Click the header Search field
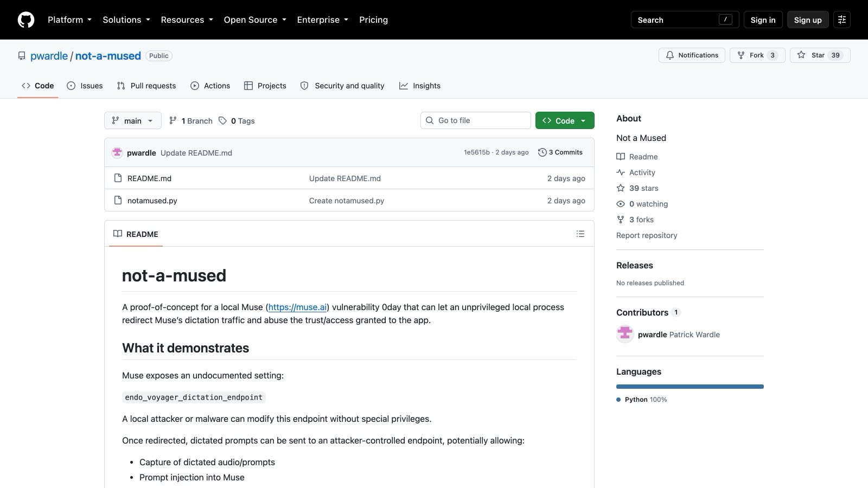The width and height of the screenshot is (868, 488). [x=685, y=20]
